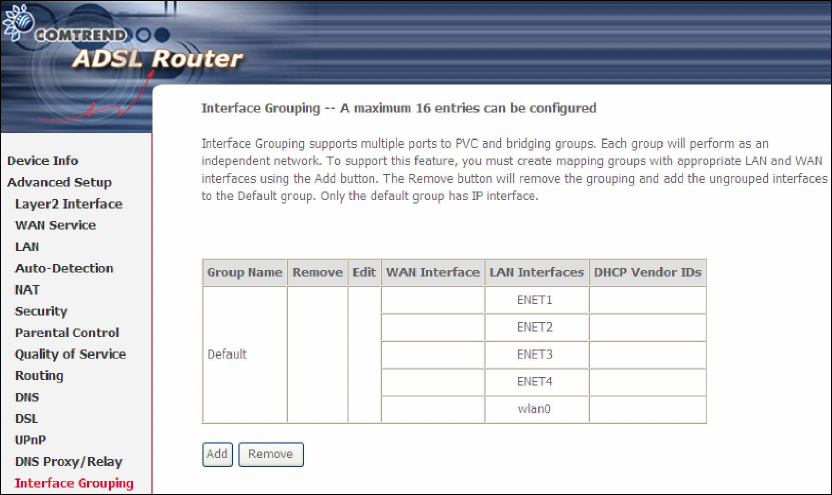
Task: Select the Default group name cell
Action: (245, 354)
